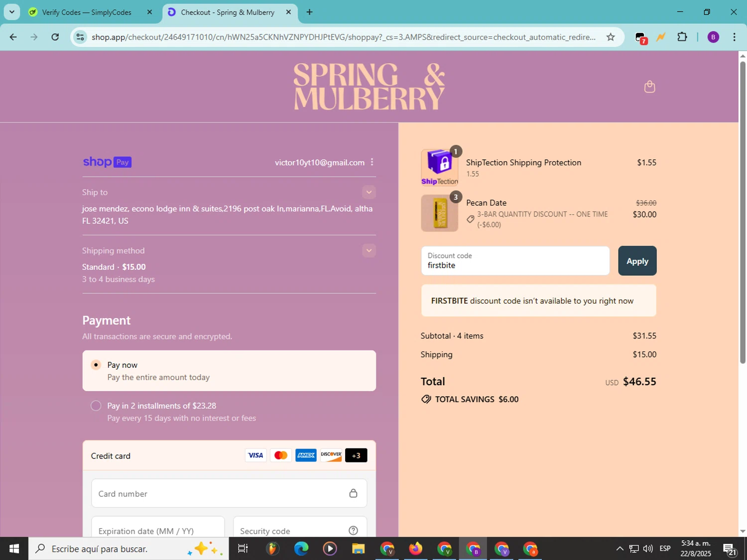Open the volume control in tray

coord(648,549)
